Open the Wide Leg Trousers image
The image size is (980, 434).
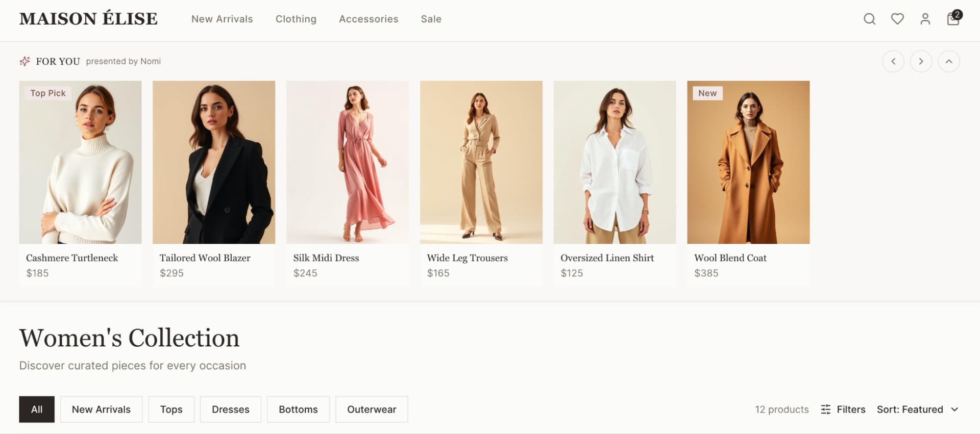coord(481,162)
